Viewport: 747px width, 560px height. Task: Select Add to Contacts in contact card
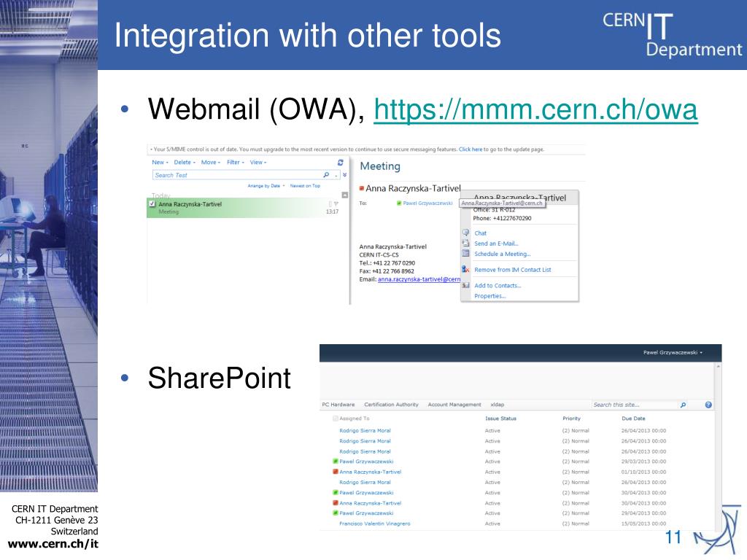pyautogui.click(x=498, y=286)
